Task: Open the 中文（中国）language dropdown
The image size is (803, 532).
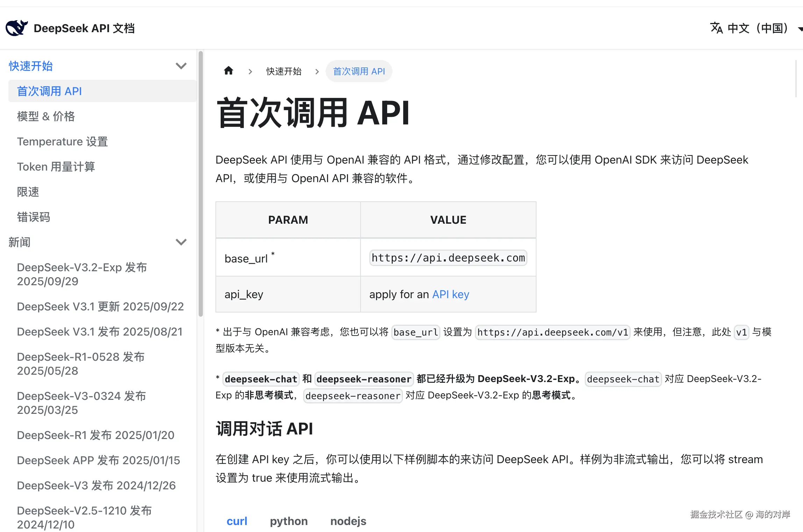Action: [x=757, y=28]
